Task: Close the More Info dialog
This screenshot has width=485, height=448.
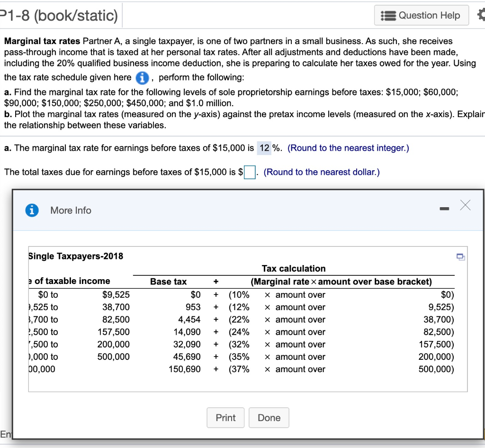Action: tap(465, 205)
